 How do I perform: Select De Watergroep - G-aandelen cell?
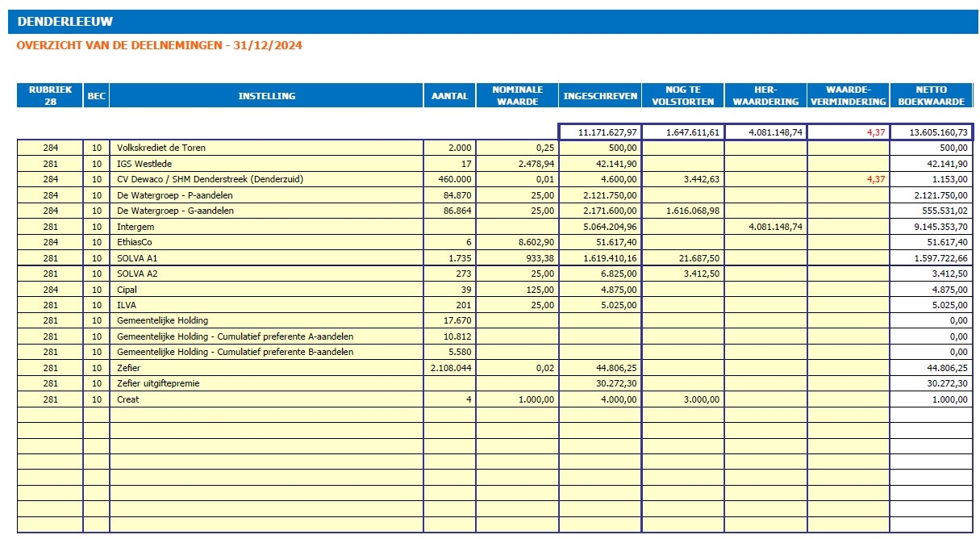coord(266,211)
